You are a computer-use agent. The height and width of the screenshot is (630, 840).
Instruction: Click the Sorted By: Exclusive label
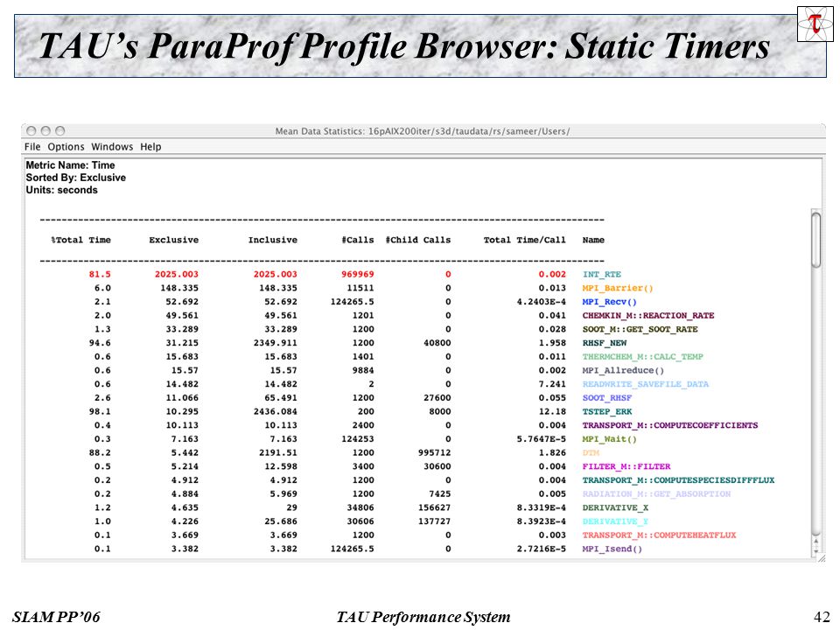[75, 178]
